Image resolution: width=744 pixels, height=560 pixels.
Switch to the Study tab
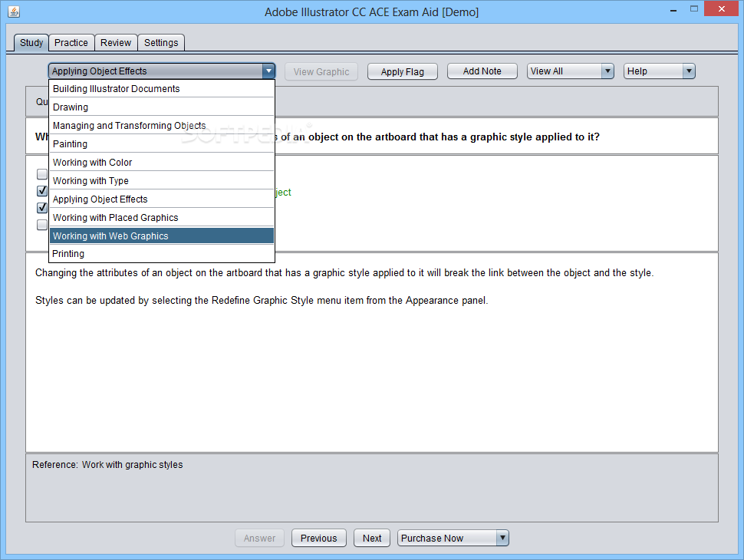click(31, 43)
